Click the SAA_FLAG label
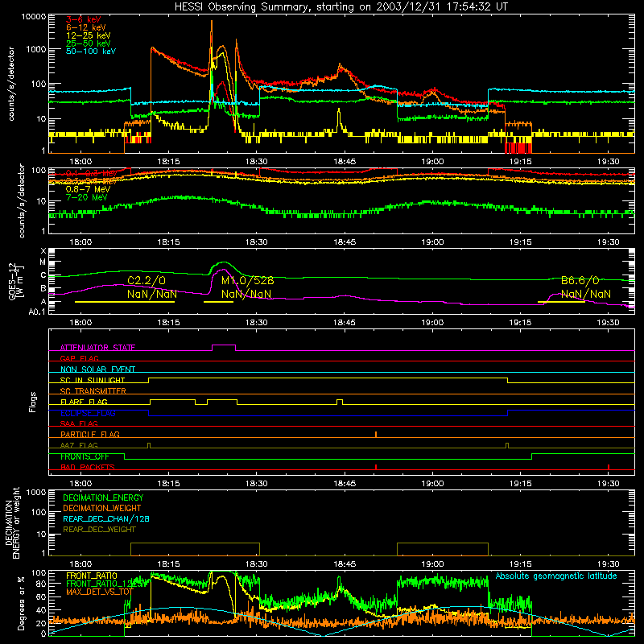 click(79, 423)
